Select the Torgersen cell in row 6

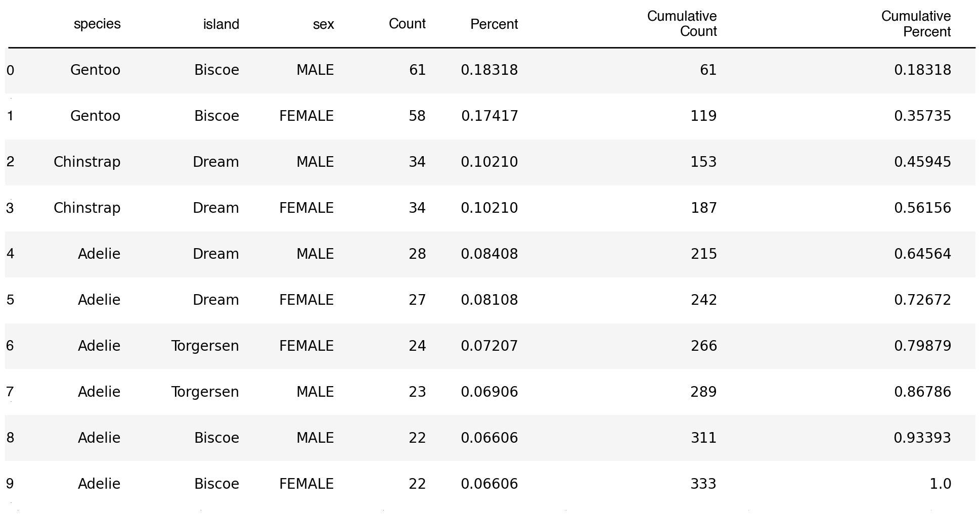point(205,346)
